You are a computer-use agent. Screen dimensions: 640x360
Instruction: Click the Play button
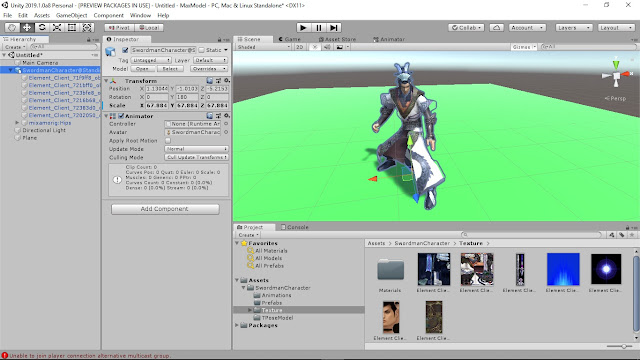click(303, 27)
